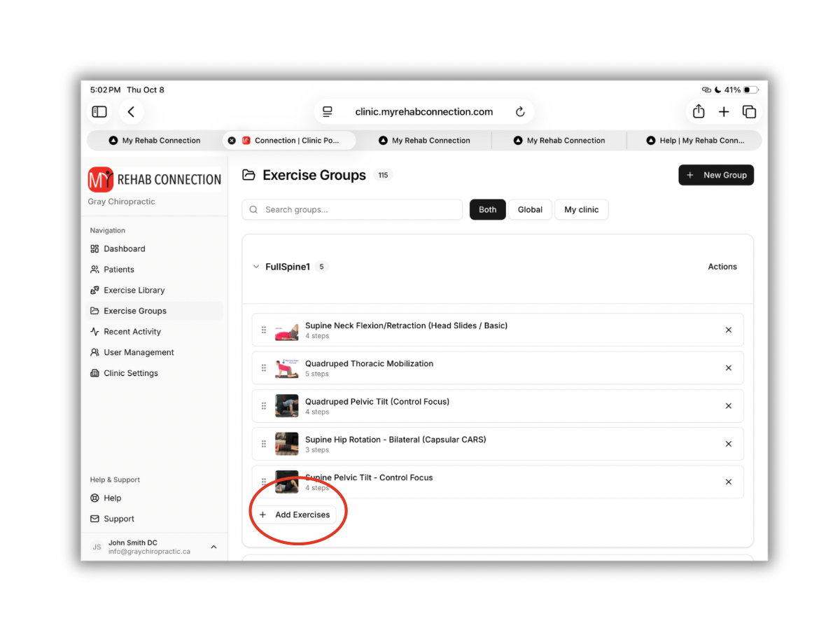The height and width of the screenshot is (630, 840).
Task: Toggle the Safari sidebar icon
Action: point(99,112)
